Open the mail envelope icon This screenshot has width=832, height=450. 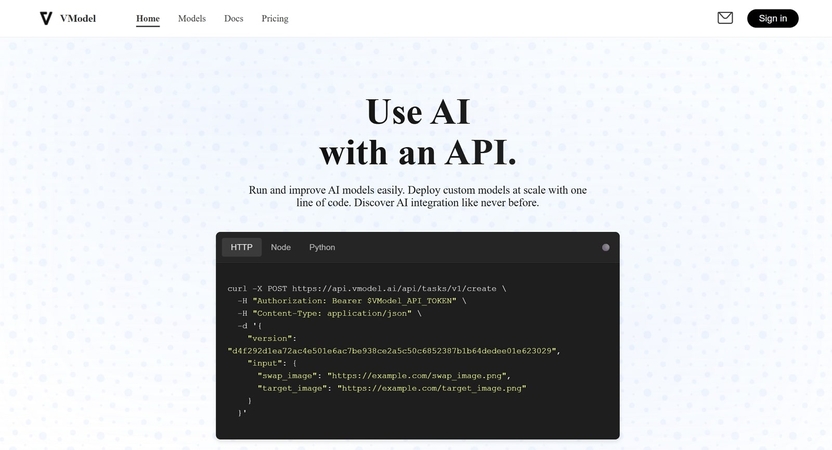725,18
